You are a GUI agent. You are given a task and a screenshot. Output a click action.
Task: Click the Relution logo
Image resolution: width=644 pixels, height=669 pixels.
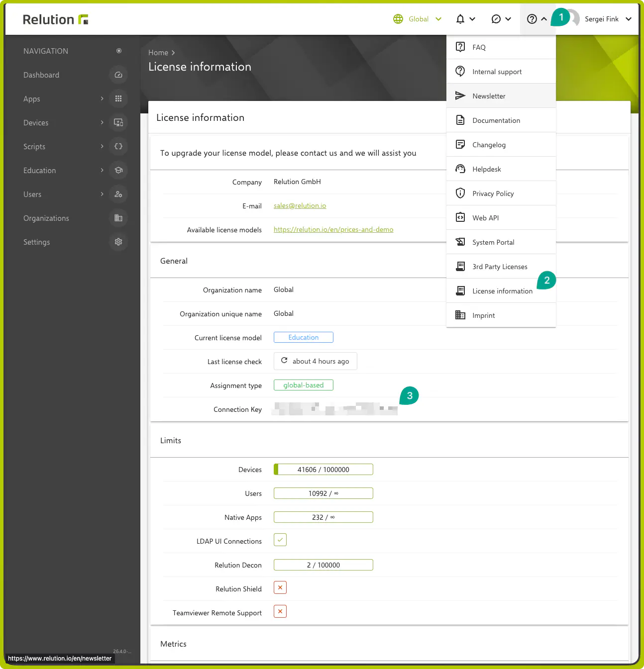pos(55,19)
